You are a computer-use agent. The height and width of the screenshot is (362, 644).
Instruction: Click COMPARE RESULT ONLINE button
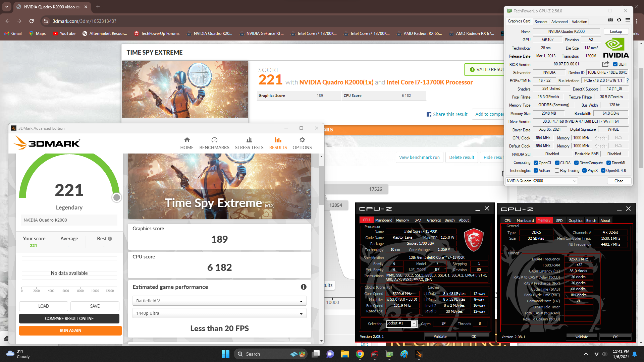click(x=69, y=318)
